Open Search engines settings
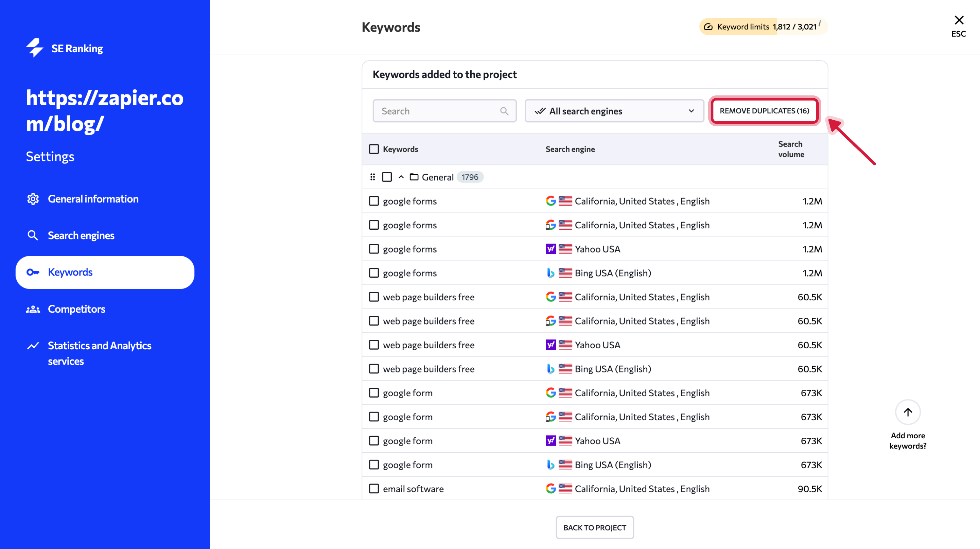The image size is (980, 549). click(81, 235)
